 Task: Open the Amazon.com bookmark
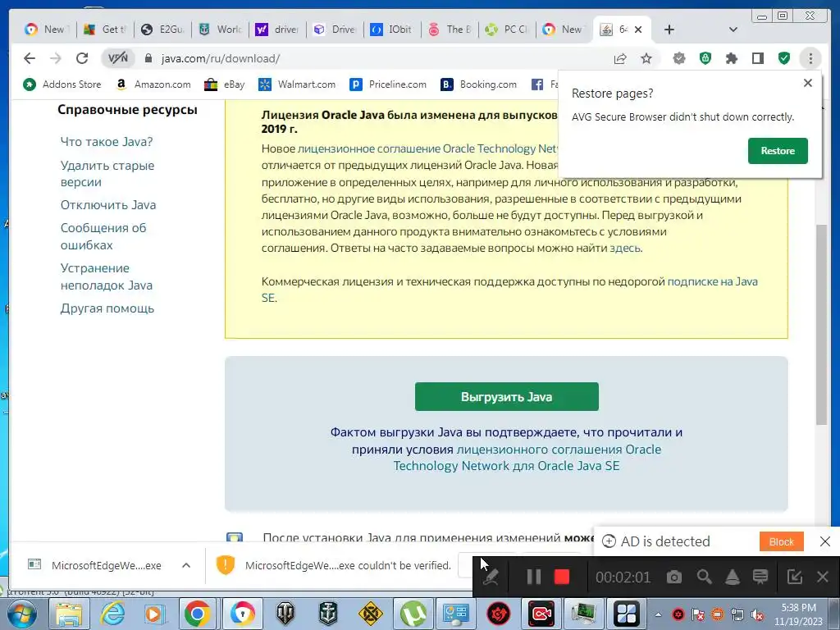click(x=153, y=84)
